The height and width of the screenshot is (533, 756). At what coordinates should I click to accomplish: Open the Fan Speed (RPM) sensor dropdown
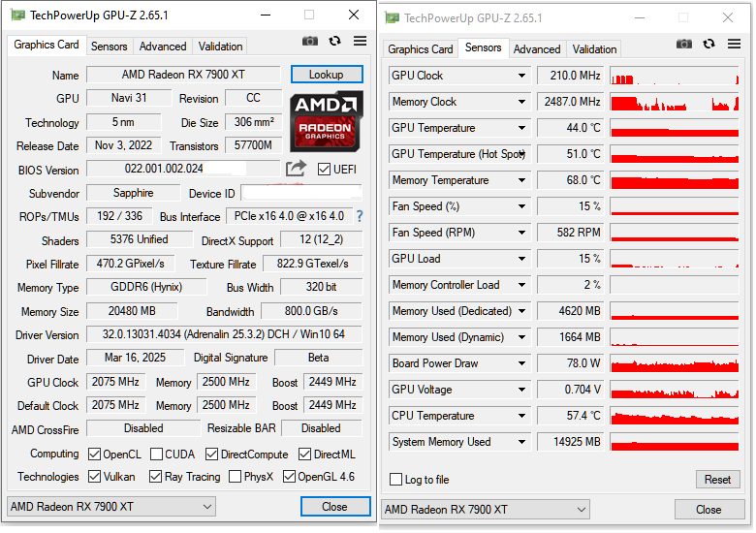tap(521, 233)
